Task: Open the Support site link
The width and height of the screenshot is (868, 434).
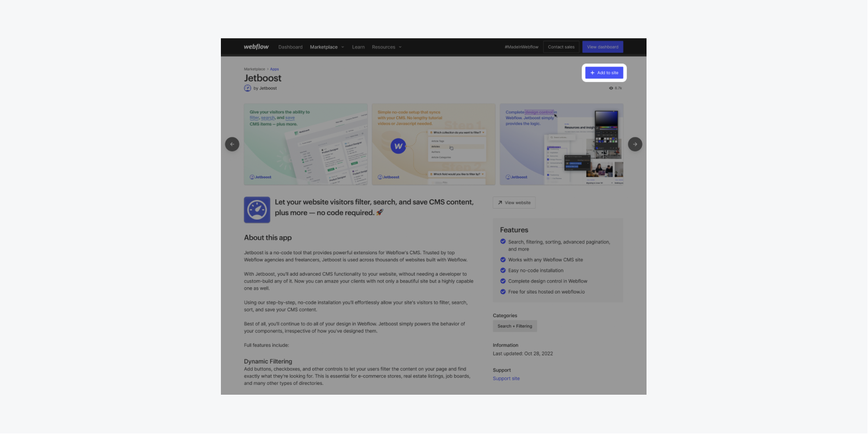Action: [506, 379]
